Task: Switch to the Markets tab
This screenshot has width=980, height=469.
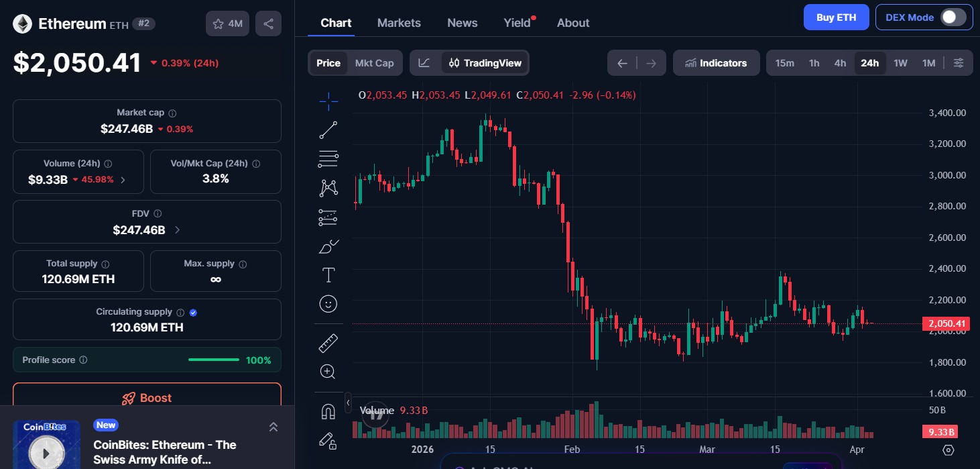Action: [x=399, y=22]
